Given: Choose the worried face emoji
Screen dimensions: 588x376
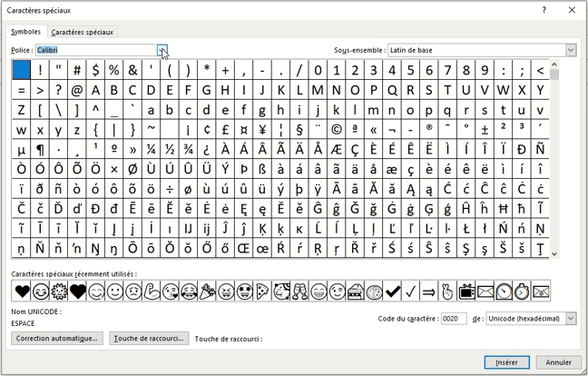Looking at the screenshot, I should 133,292.
